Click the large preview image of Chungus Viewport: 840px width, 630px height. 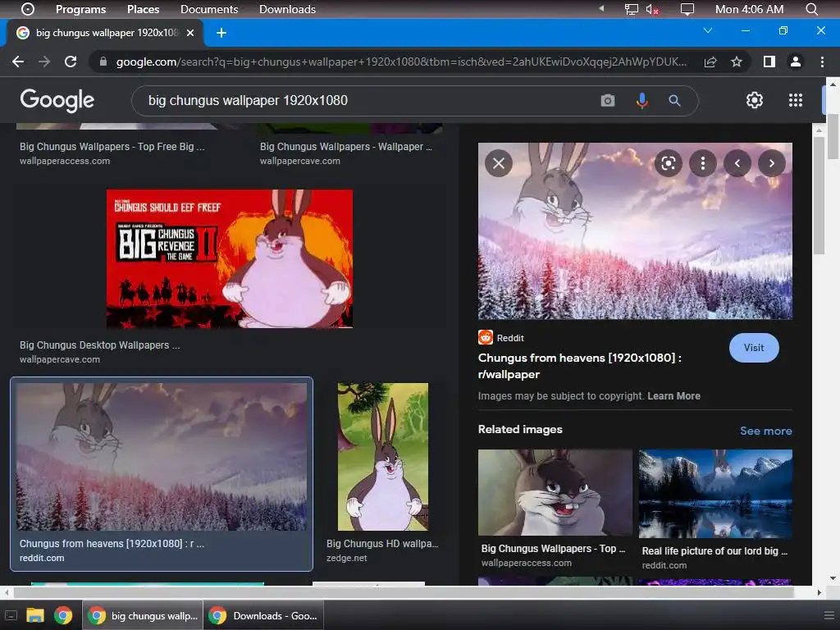635,231
